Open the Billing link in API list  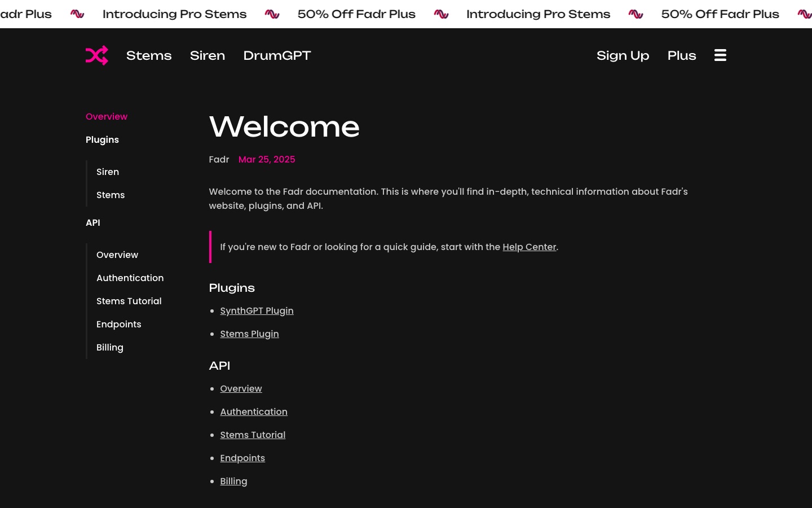point(233,481)
